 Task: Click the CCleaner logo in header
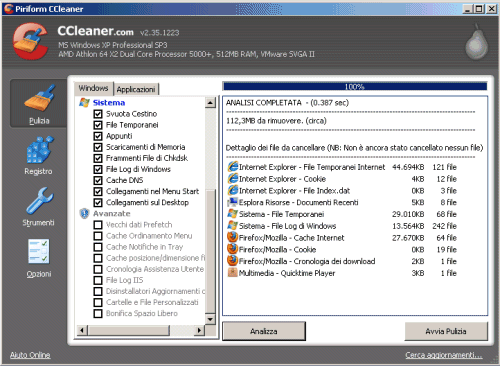(x=30, y=41)
